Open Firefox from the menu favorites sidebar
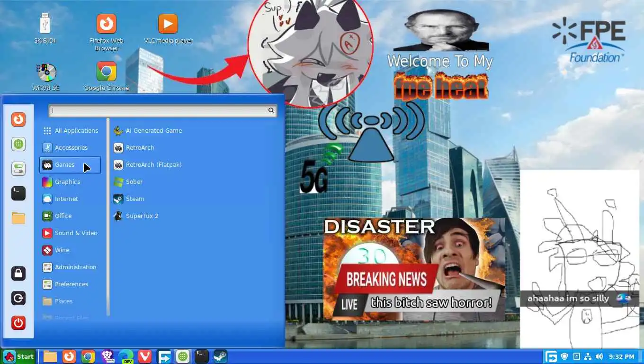 pos(18,119)
